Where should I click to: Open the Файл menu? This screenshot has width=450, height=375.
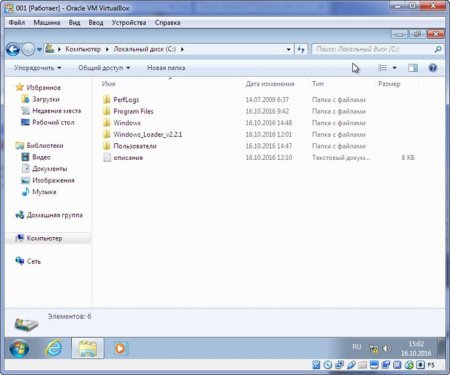17,23
